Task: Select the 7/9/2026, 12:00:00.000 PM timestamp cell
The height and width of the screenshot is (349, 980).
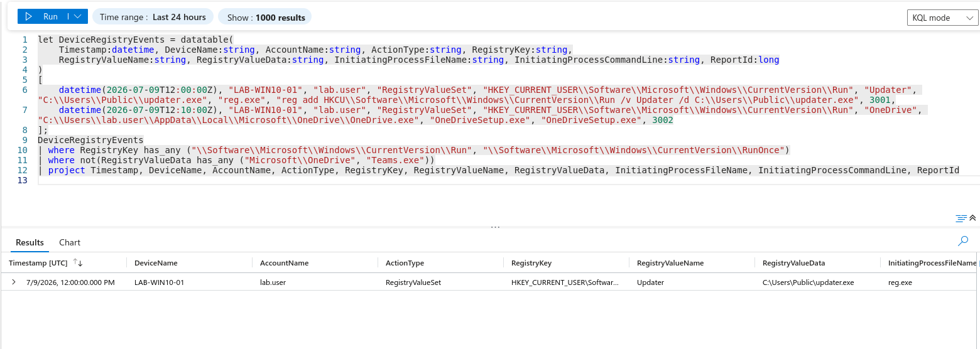Action: click(70, 282)
